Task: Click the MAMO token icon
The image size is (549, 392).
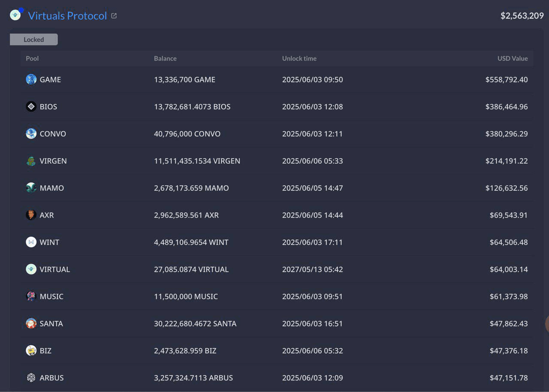Action: click(31, 188)
